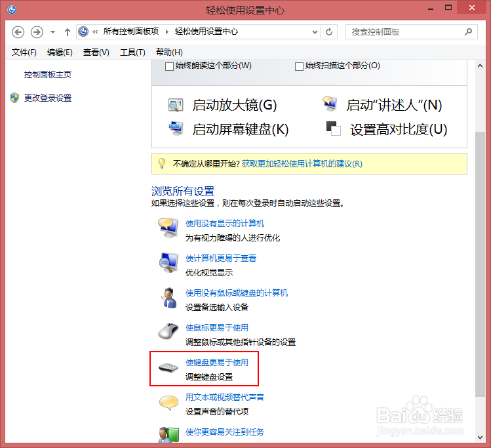Check 始终扫描这个部分(O) checkbox
Image resolution: width=491 pixels, height=448 pixels.
tap(299, 66)
